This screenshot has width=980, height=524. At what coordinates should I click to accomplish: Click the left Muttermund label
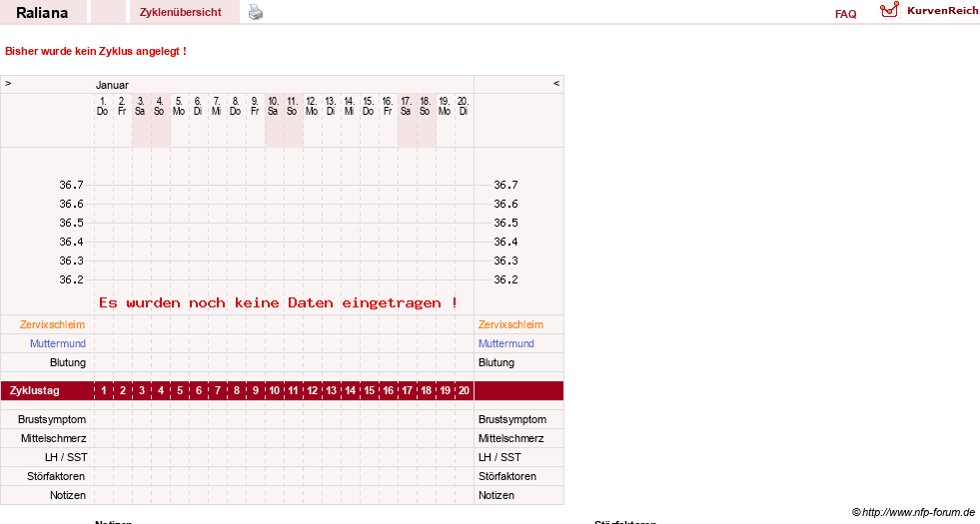pos(58,343)
